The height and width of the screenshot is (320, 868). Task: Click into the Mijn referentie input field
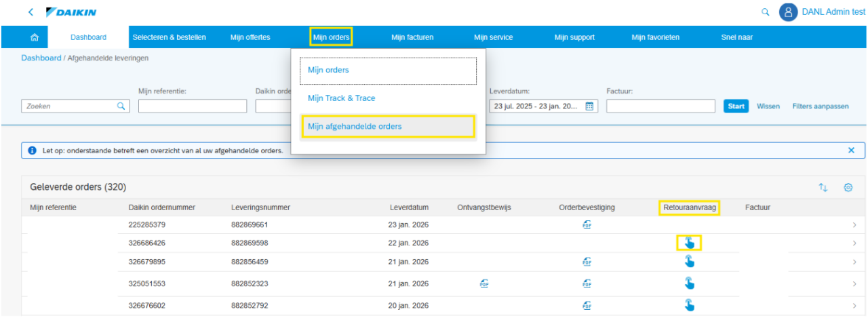coord(193,106)
